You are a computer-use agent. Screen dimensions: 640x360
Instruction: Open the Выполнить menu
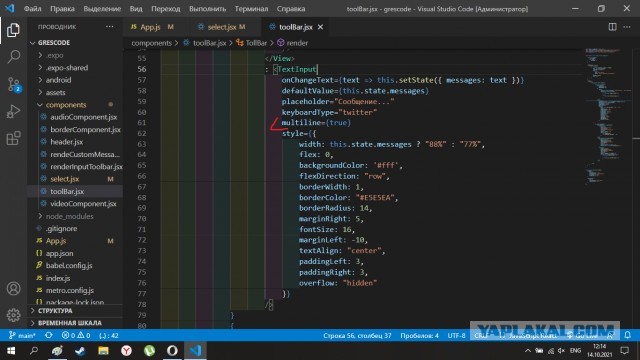click(207, 9)
